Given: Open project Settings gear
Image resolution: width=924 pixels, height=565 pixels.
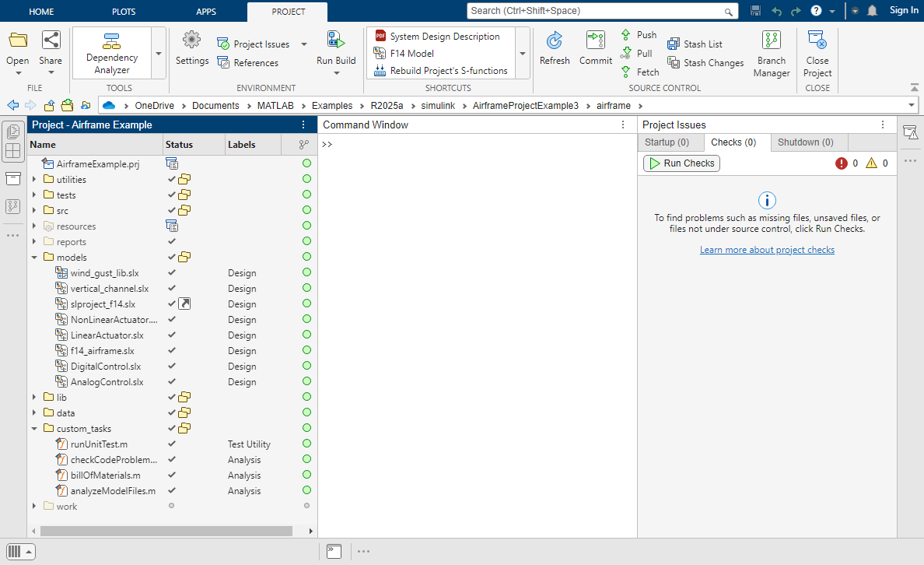Looking at the screenshot, I should tap(191, 40).
